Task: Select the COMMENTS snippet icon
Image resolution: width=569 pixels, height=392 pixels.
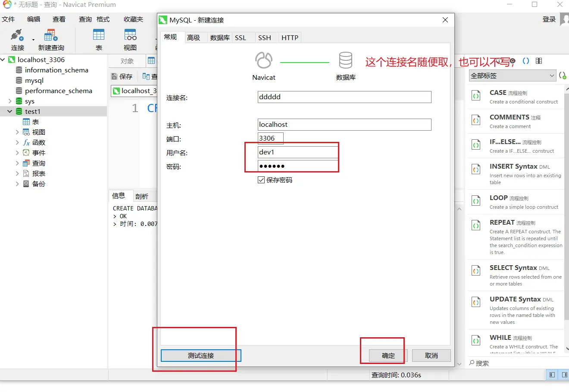Action: (x=476, y=121)
